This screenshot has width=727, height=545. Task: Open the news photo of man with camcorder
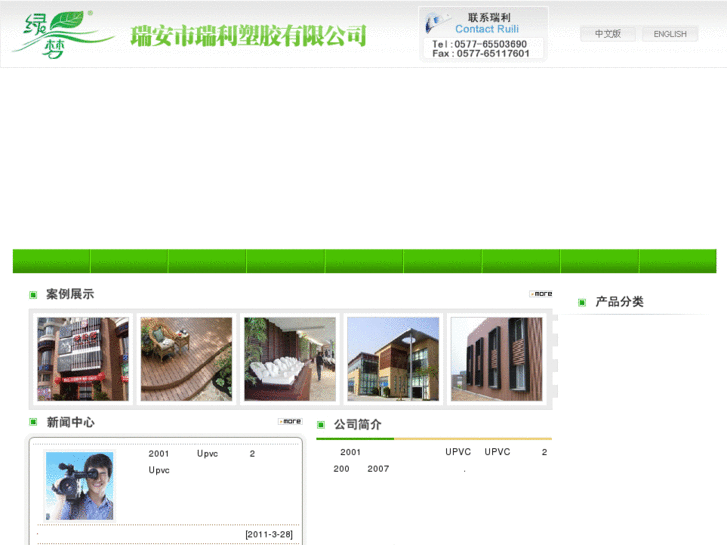coord(80,486)
